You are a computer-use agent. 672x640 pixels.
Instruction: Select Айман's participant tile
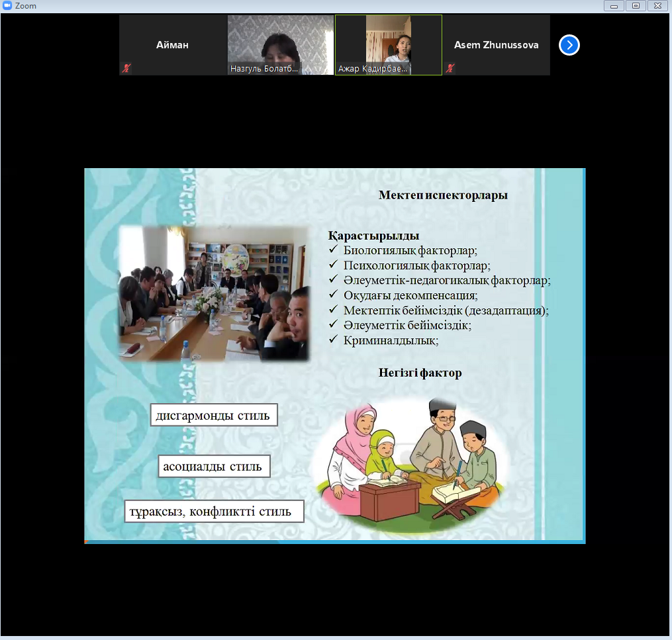click(x=172, y=45)
